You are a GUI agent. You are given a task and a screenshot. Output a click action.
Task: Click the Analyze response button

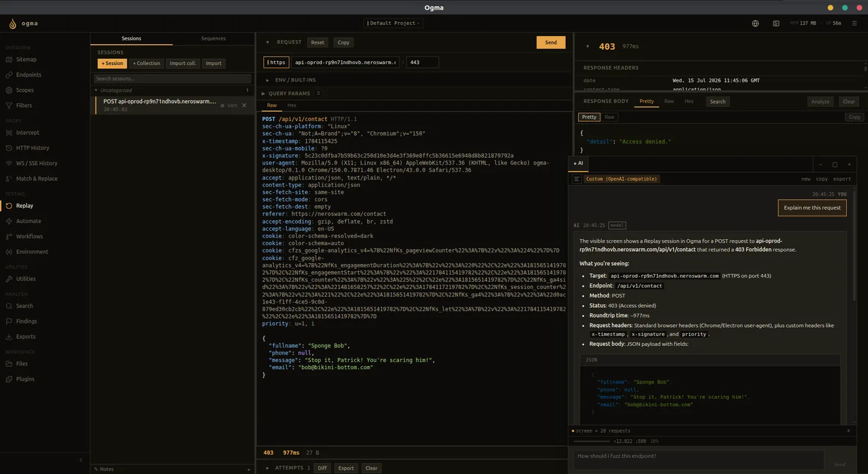[x=820, y=102]
